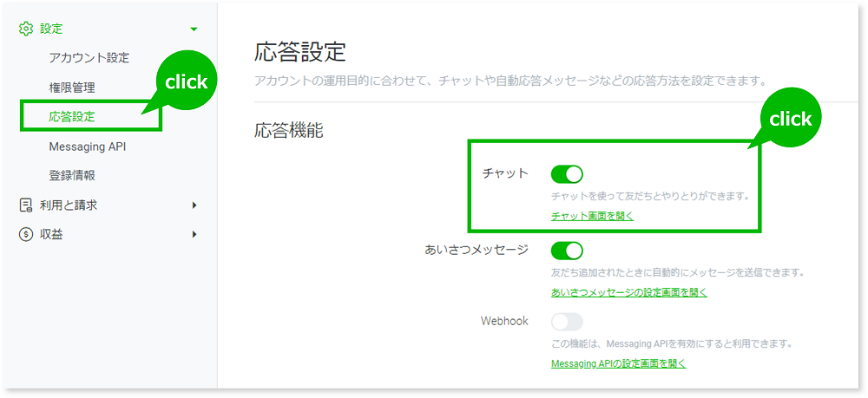Screen dimensions: 868x398
Task: Disable the あいさつメッセージ toggle
Action: 567,251
